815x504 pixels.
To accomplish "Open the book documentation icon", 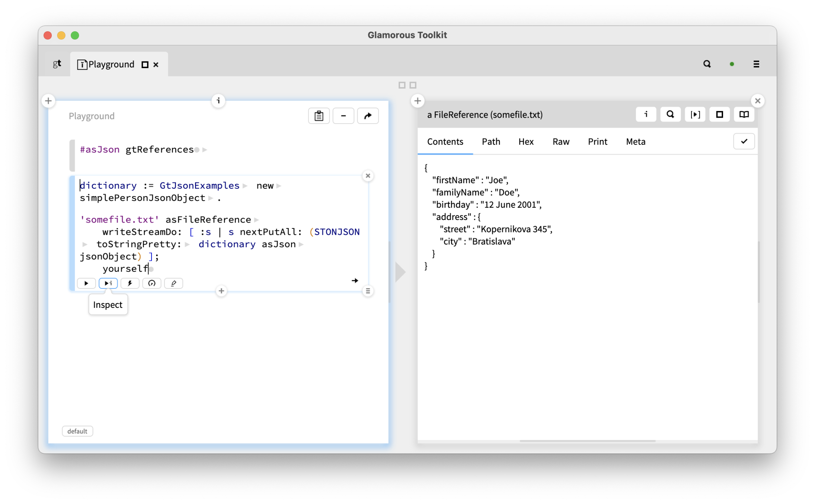I will [x=744, y=114].
